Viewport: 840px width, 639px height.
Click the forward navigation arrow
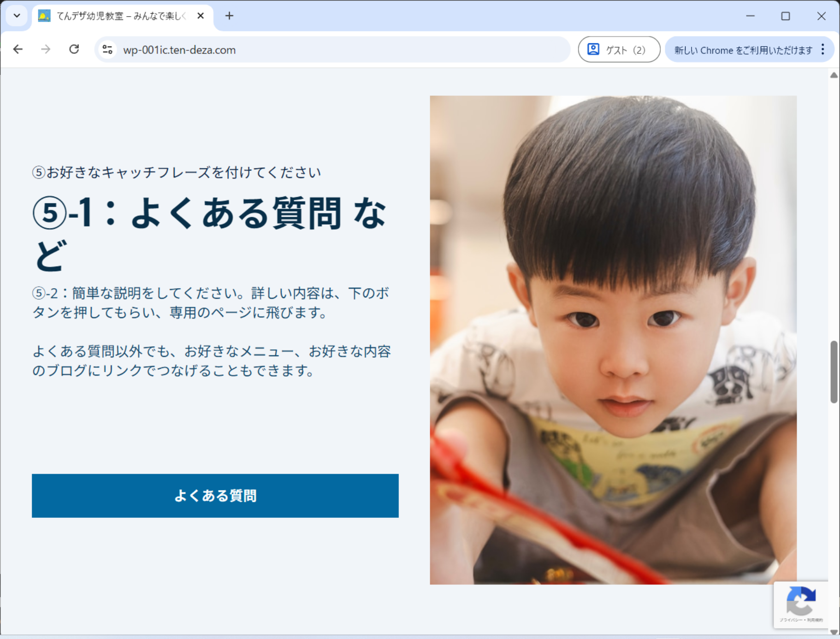pyautogui.click(x=46, y=49)
